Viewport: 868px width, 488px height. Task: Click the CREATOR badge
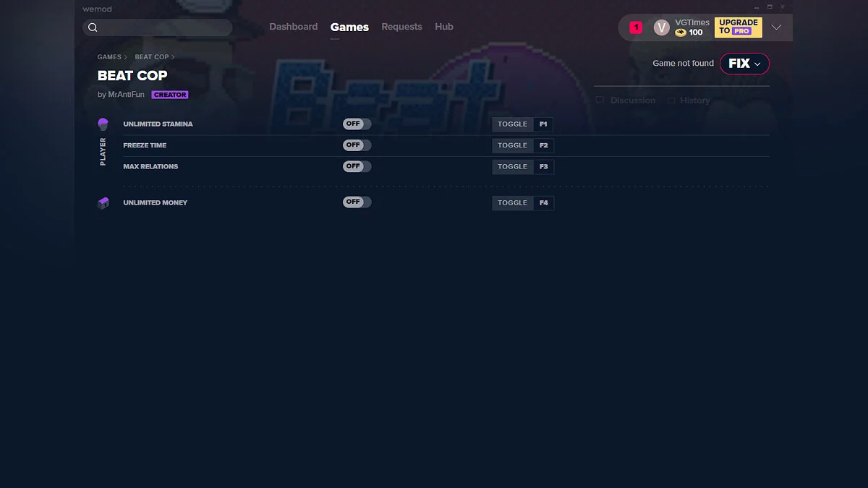tap(170, 95)
